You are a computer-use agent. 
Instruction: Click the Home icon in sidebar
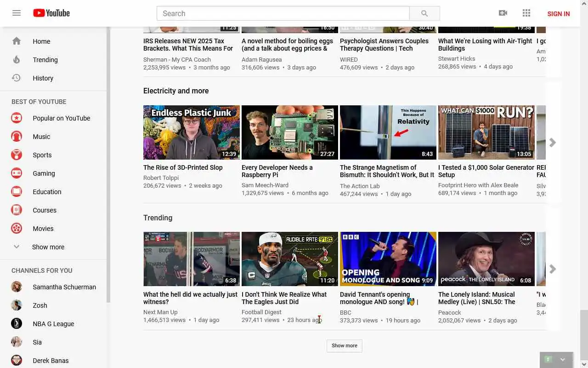coord(17,41)
